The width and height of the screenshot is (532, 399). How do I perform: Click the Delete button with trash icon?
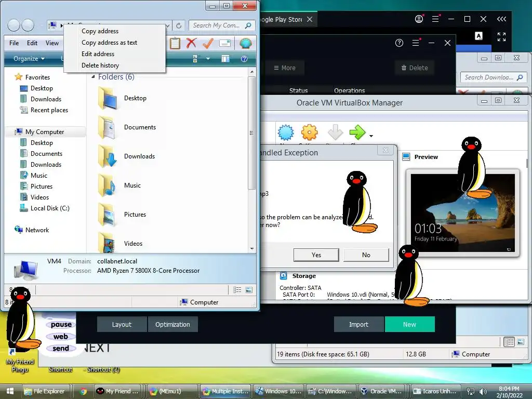pos(414,68)
